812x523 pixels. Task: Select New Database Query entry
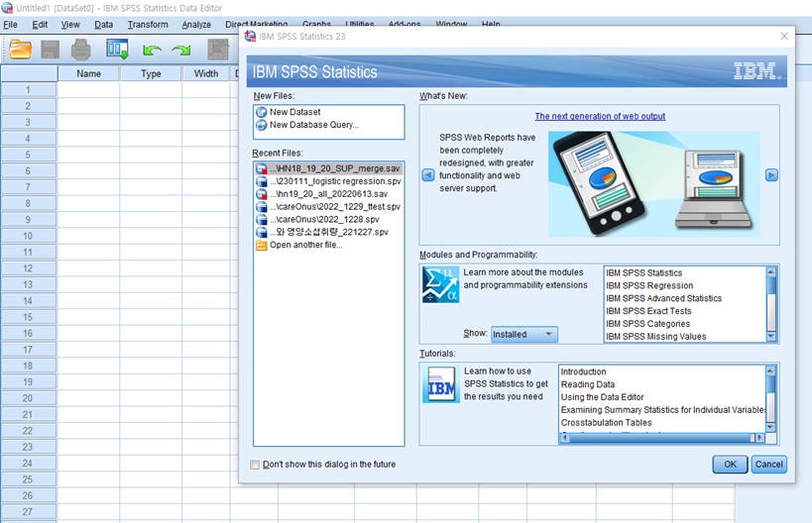click(314, 125)
